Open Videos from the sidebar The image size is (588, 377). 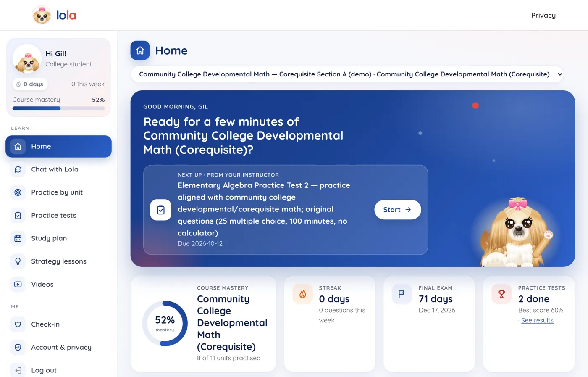click(x=58, y=285)
